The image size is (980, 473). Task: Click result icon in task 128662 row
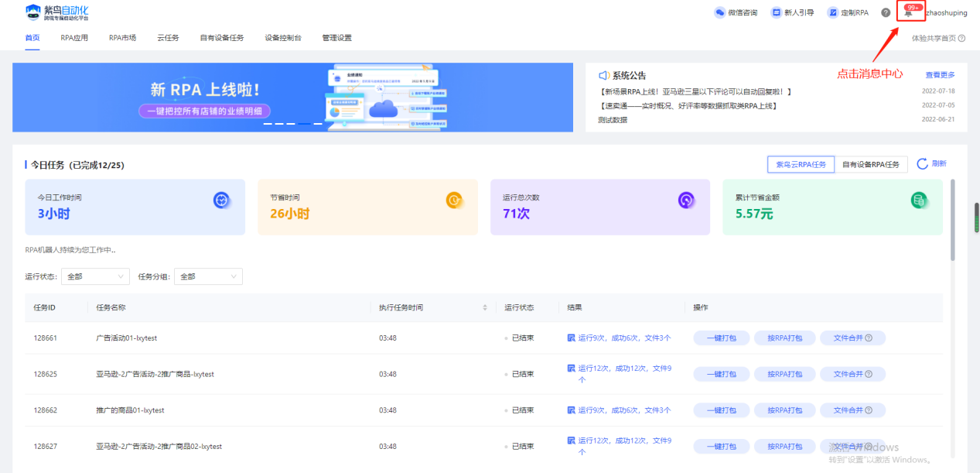tap(571, 410)
